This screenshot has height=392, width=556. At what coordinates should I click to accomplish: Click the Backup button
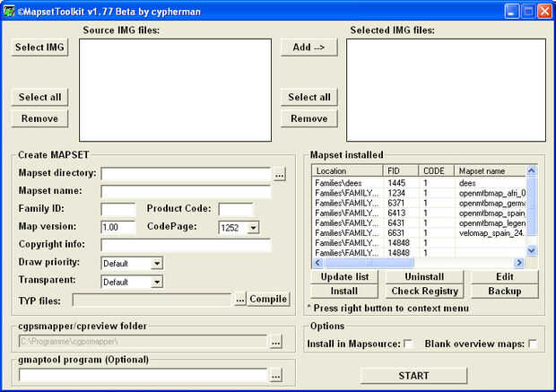504,291
